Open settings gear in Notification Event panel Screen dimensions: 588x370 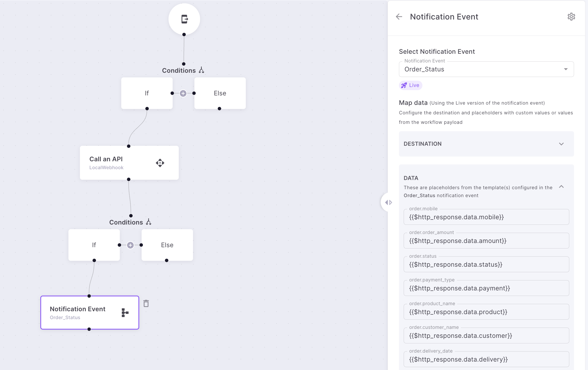[571, 17]
